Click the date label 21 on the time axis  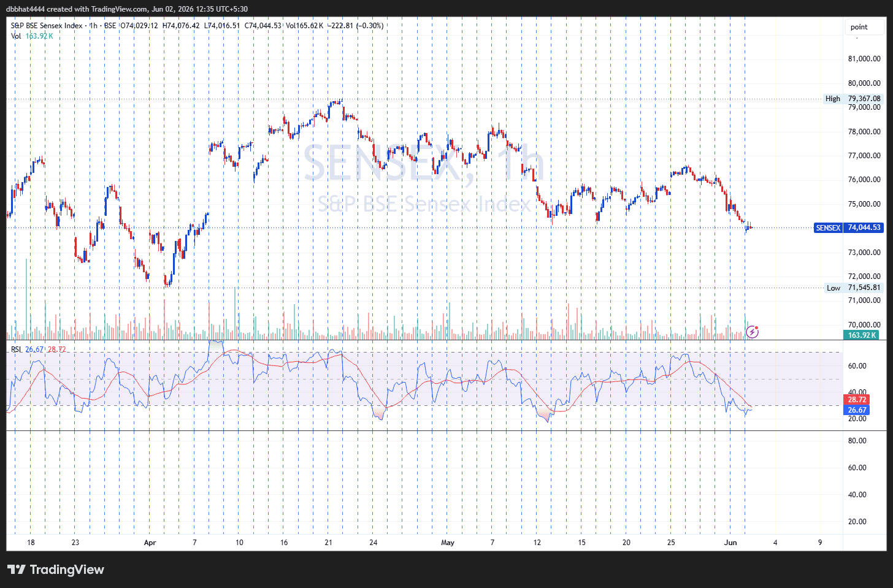[329, 543]
